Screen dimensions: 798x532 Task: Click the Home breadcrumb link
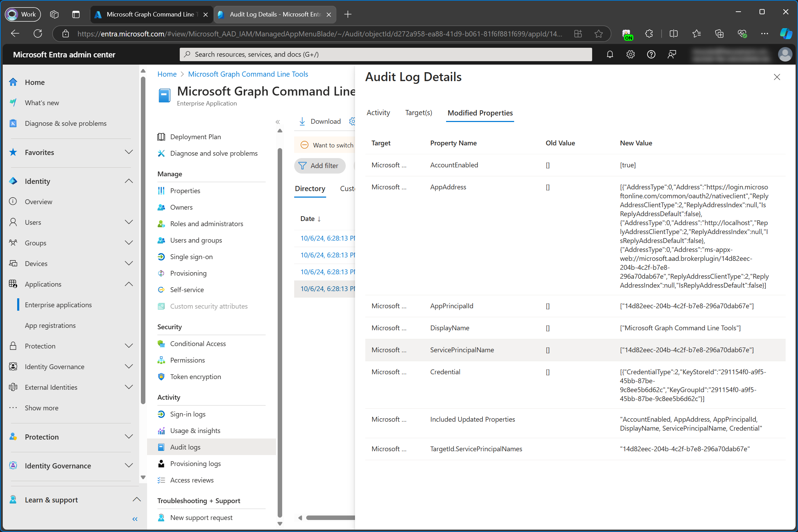166,74
